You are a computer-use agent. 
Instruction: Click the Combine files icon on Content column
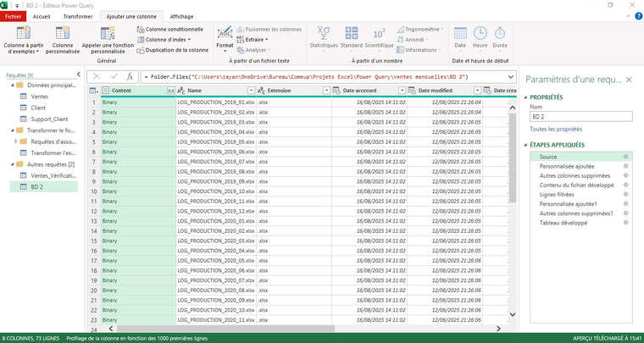pos(170,91)
